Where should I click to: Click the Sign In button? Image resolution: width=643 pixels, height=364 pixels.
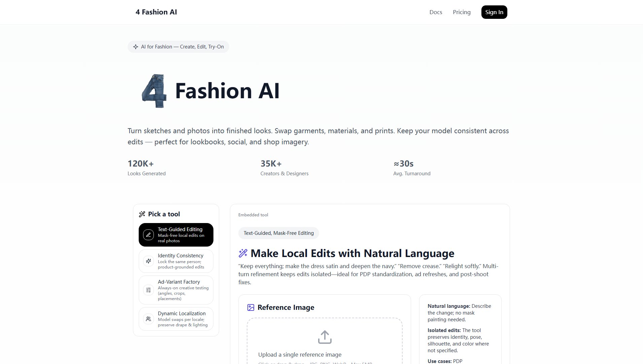click(x=494, y=12)
